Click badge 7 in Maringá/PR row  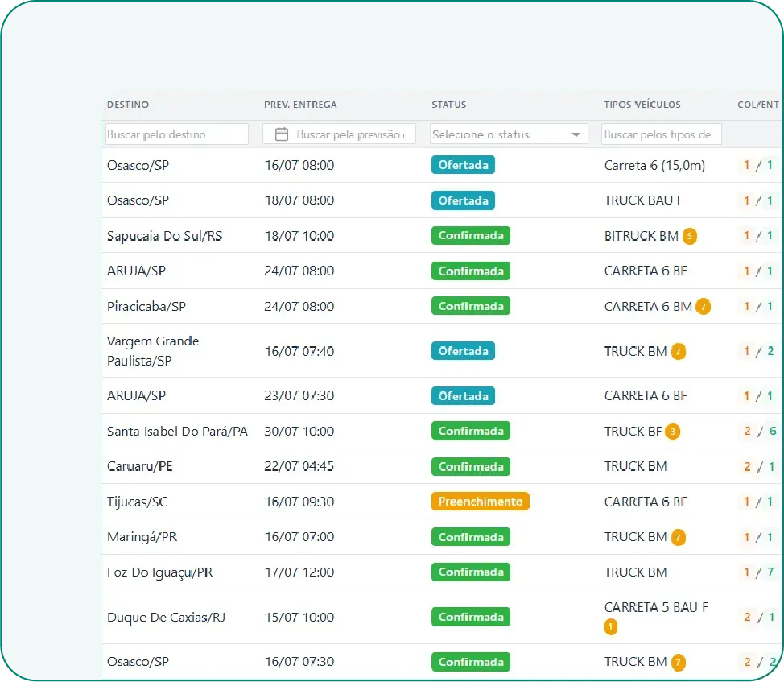679,538
